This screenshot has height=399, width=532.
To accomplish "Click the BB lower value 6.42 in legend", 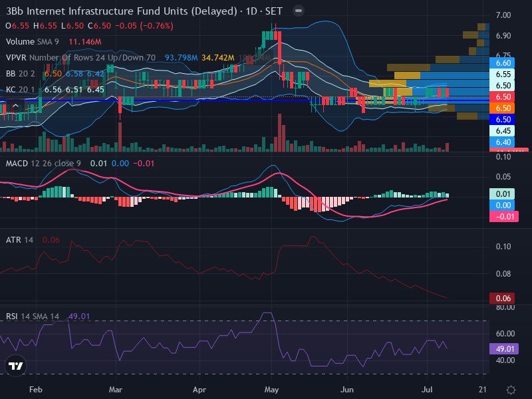I will click(95, 74).
